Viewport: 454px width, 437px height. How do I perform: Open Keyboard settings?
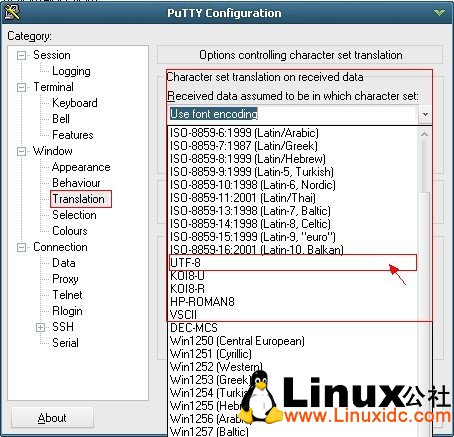tap(75, 103)
